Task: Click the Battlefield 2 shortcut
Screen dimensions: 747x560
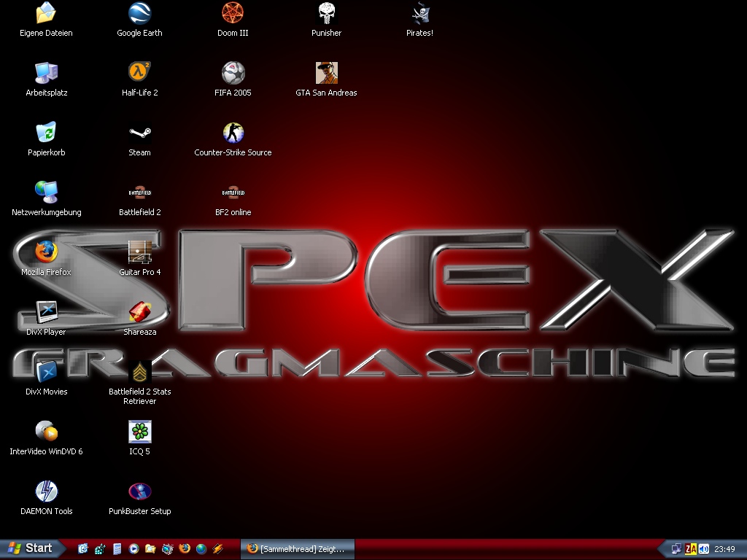Action: (139, 192)
